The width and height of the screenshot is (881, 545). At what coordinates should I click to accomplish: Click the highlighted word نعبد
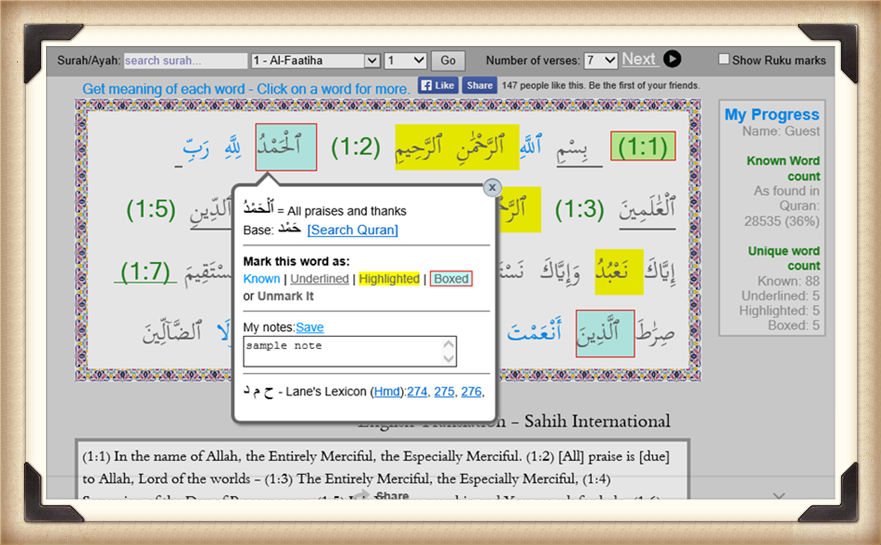click(619, 272)
